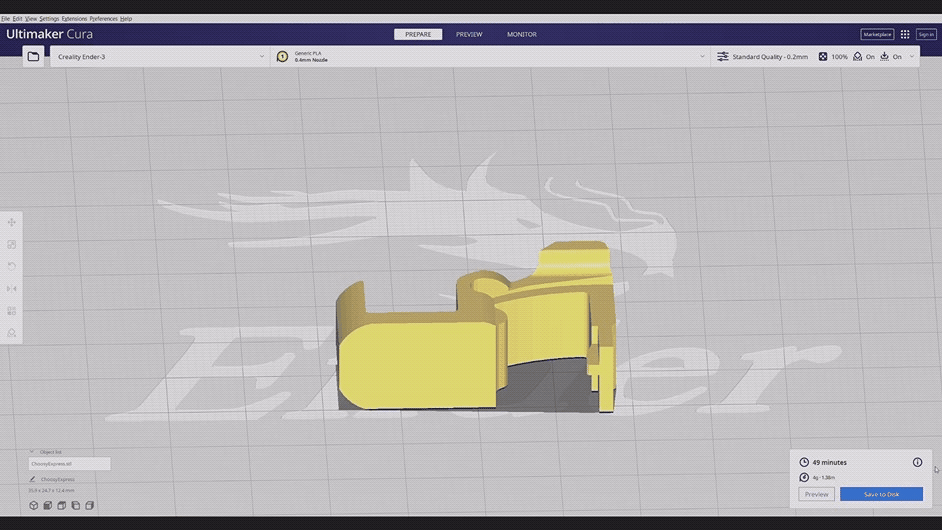Expand the Creality Ender-3 printer dropdown
The width and height of the screenshot is (942, 530).
pyautogui.click(x=160, y=57)
